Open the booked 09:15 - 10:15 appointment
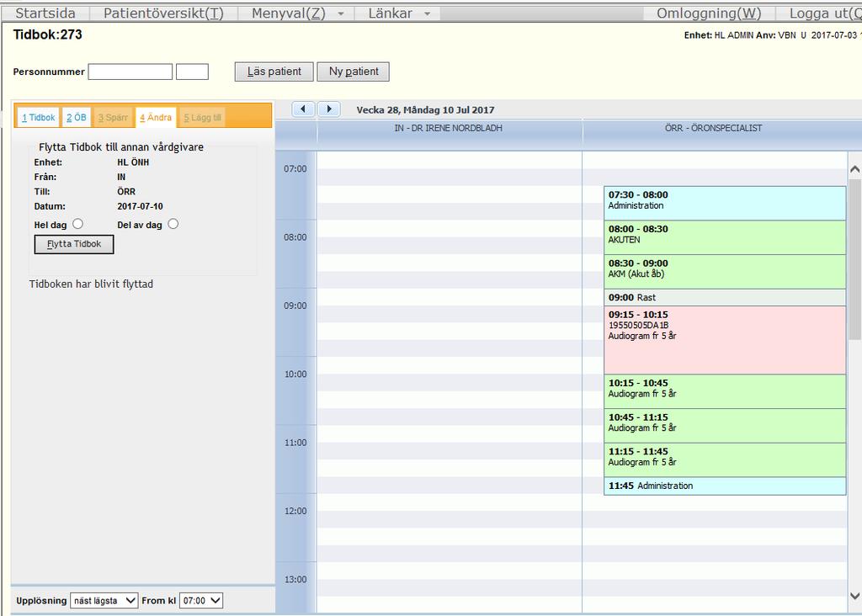The width and height of the screenshot is (862, 616). pos(725,340)
